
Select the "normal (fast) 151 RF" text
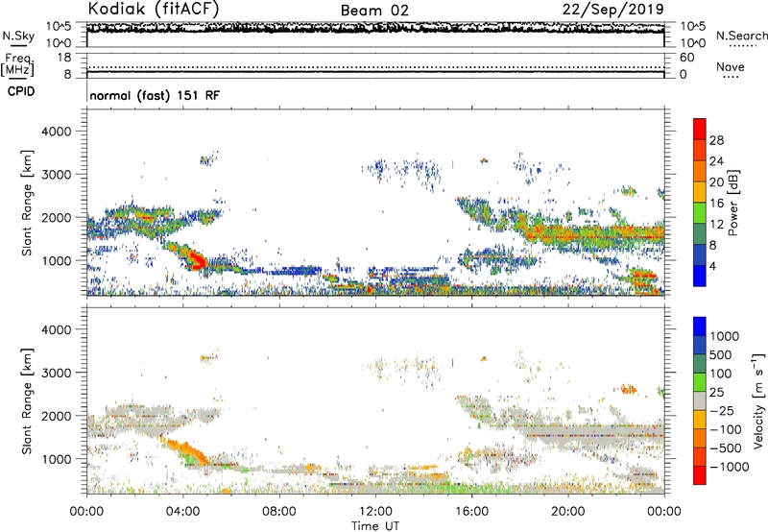pyautogui.click(x=155, y=95)
